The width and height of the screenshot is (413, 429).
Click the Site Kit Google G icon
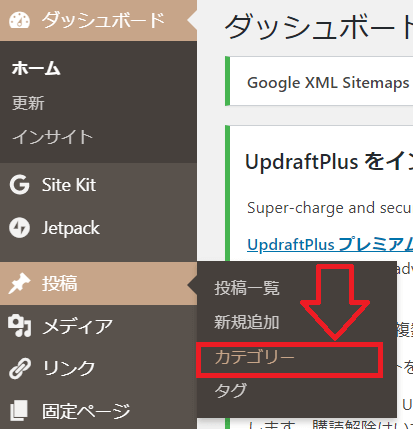tap(20, 185)
